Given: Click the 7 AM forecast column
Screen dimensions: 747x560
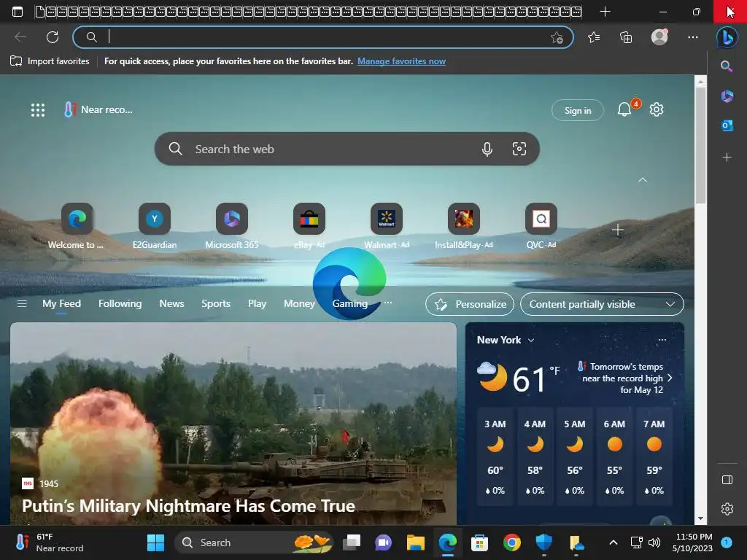Looking at the screenshot, I should [654, 456].
